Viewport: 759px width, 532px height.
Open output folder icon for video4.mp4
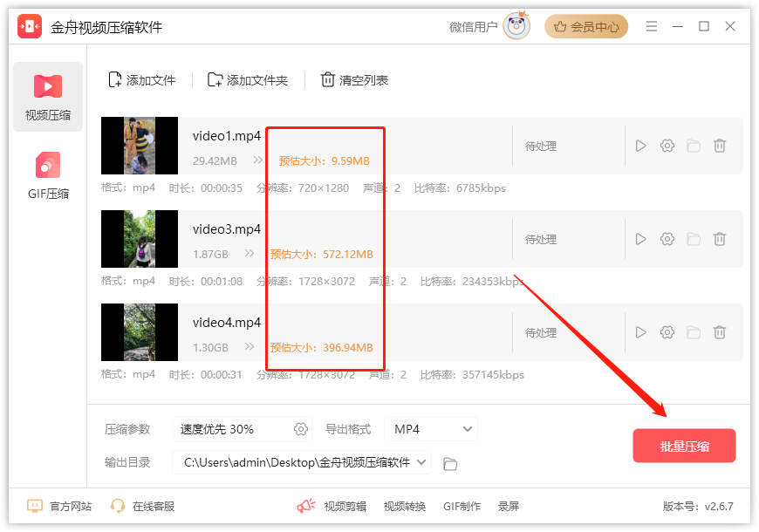tap(694, 332)
